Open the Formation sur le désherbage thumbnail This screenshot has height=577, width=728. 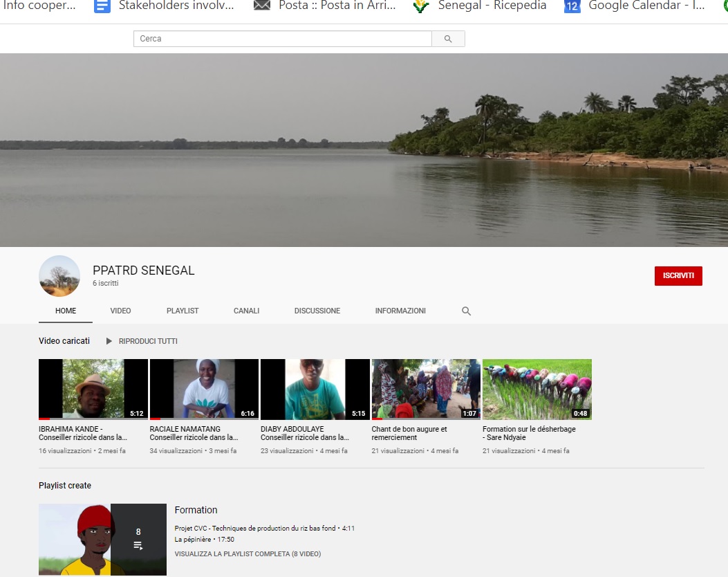pos(537,390)
